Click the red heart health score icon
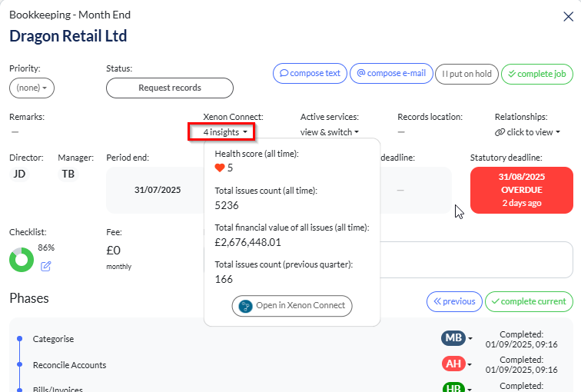 pyautogui.click(x=220, y=168)
